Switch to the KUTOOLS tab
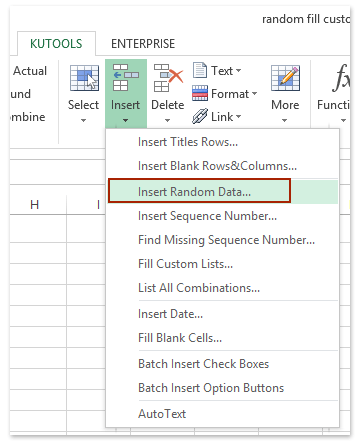The image size is (360, 444). tap(56, 44)
